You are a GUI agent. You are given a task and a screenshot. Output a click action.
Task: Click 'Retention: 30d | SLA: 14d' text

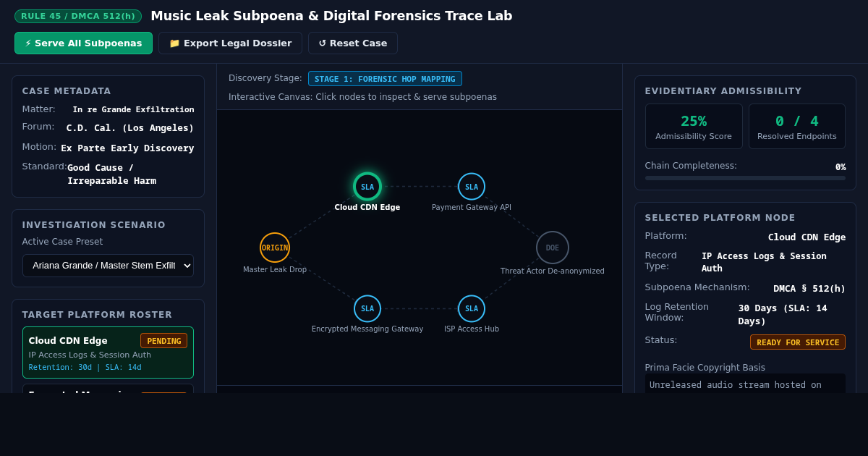[85, 368]
